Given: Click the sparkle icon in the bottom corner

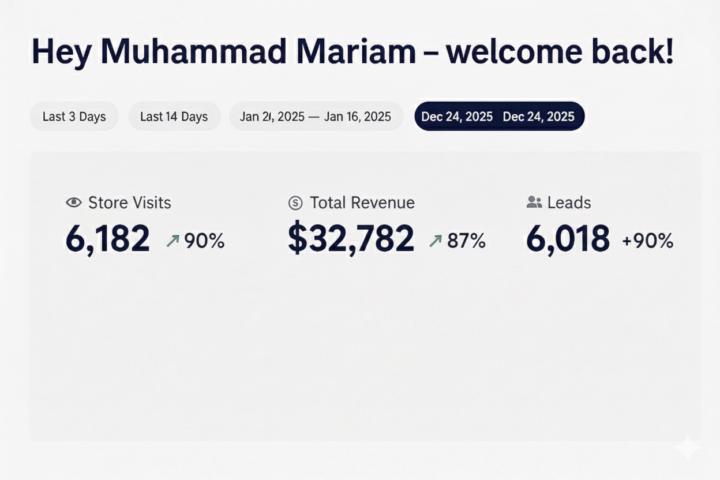Looking at the screenshot, I should (x=687, y=448).
